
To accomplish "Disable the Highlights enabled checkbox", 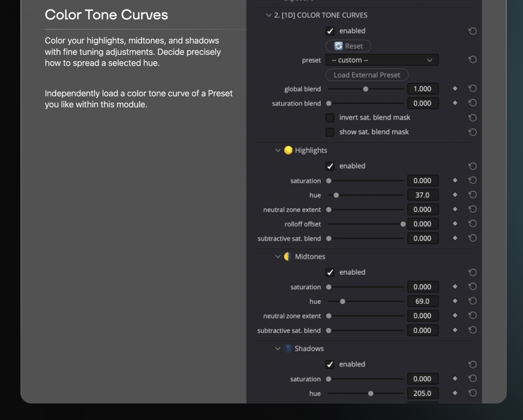I will 330,166.
